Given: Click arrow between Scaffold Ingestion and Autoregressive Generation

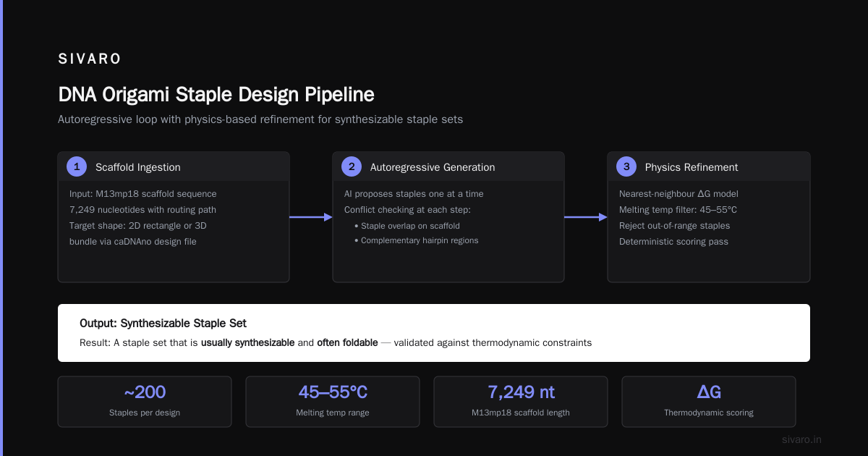Looking at the screenshot, I should coord(311,216).
